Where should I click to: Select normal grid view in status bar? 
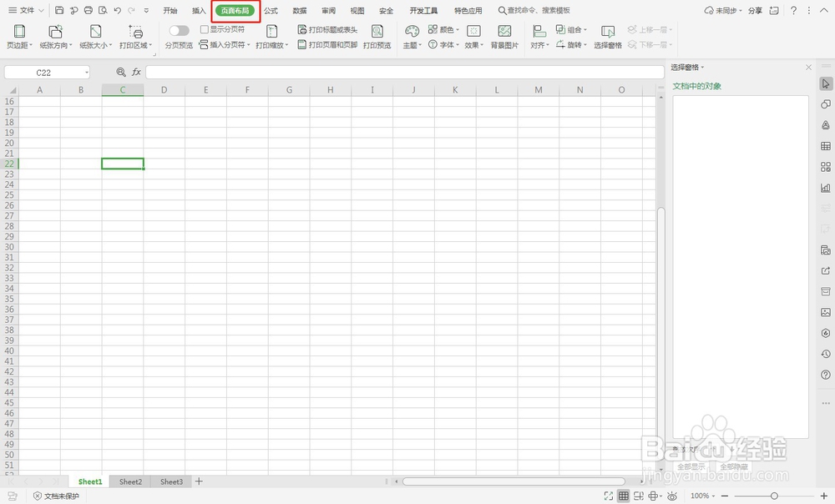pos(623,496)
